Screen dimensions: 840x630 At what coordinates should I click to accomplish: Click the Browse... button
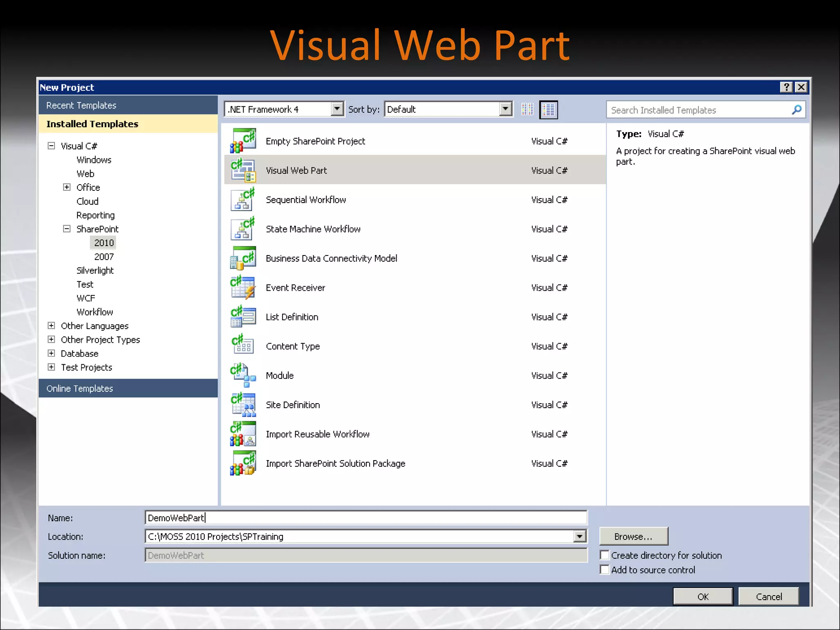click(x=633, y=536)
